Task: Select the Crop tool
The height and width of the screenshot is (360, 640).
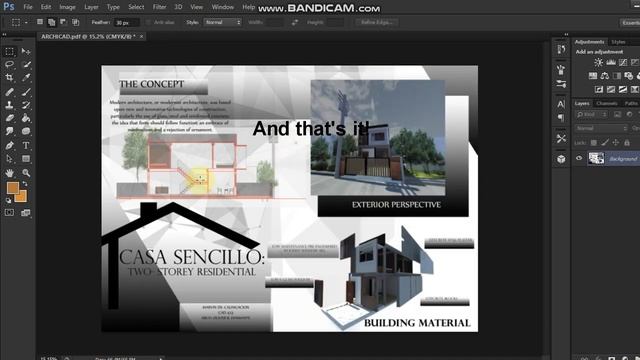Action: [9, 78]
